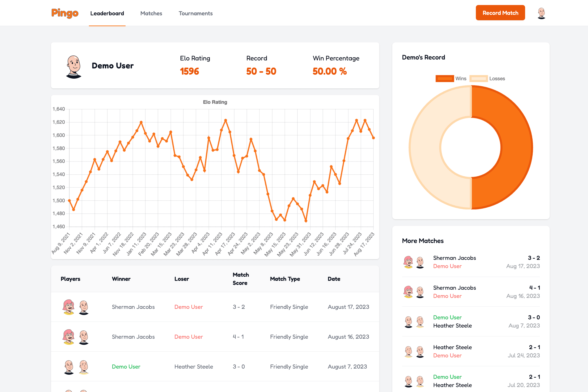The height and width of the screenshot is (392, 588).
Task: Click Demo User avatar in August 16 table row
Action: pos(84,337)
